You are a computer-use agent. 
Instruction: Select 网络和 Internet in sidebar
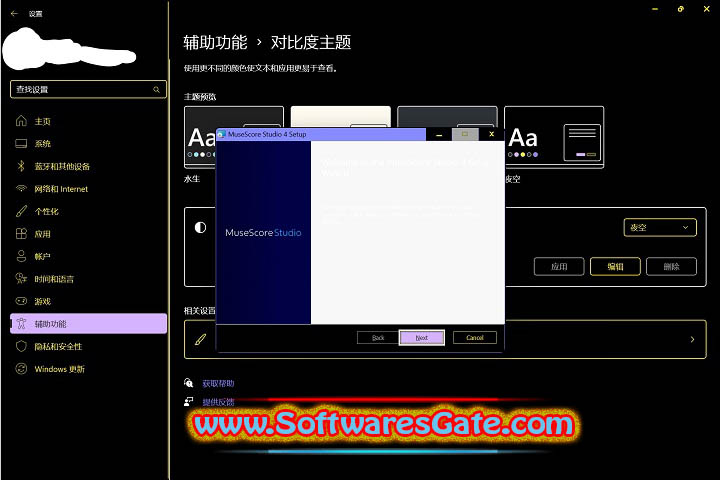[x=88, y=188]
